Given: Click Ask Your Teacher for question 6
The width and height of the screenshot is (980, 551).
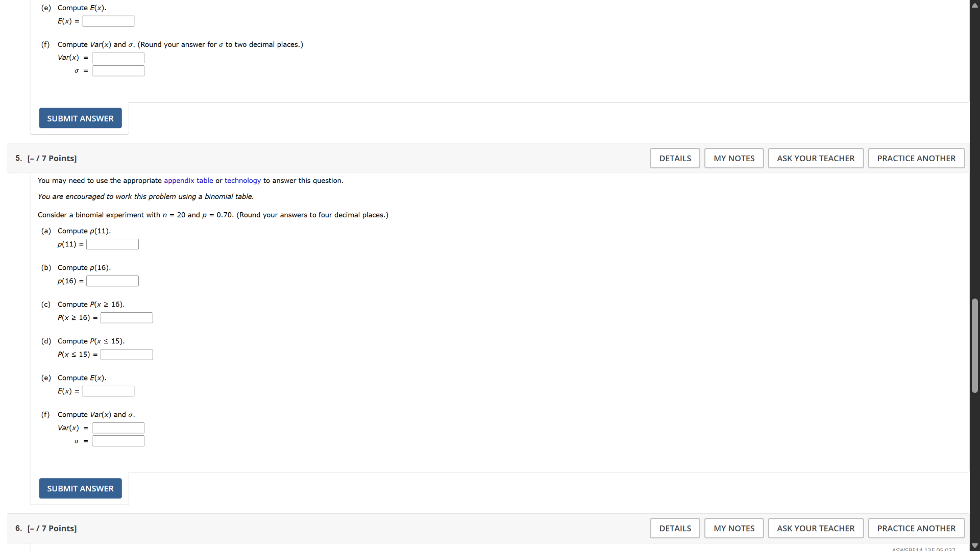Looking at the screenshot, I should 815,528.
